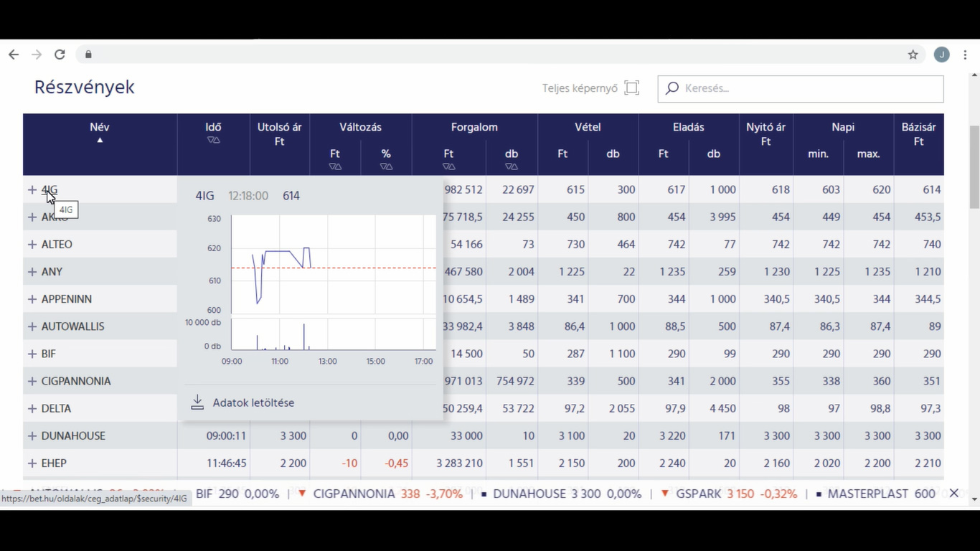Toggle sort arrows under Forgalom db column
This screenshot has height=551, width=980.
pos(511,166)
